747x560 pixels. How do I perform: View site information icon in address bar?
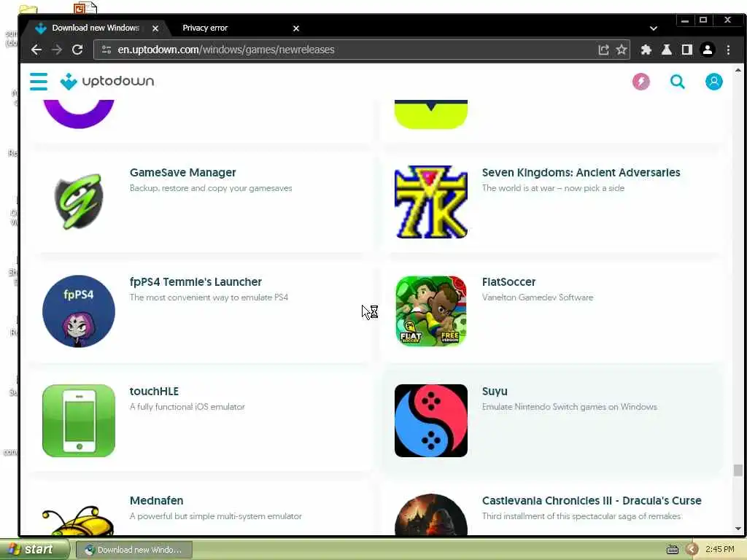click(107, 50)
